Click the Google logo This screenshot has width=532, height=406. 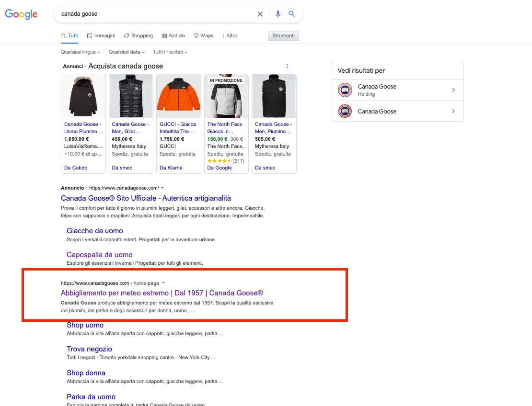point(21,14)
